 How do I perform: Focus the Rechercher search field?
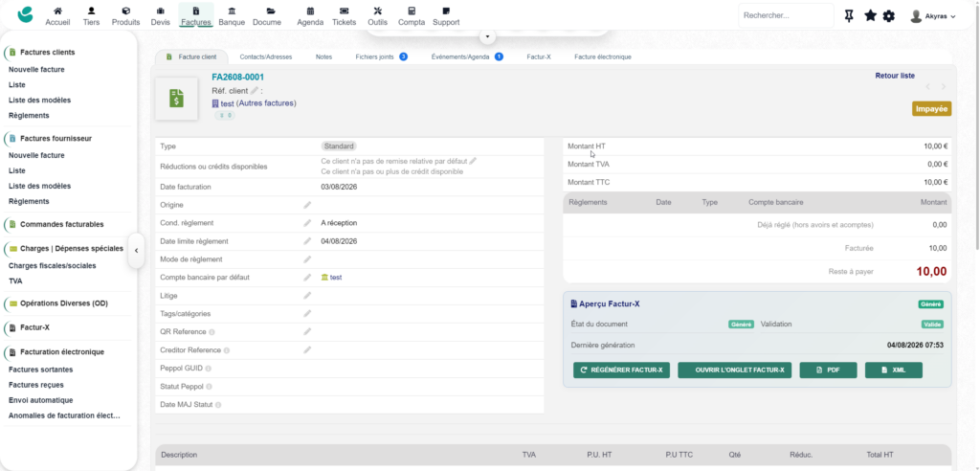786,15
